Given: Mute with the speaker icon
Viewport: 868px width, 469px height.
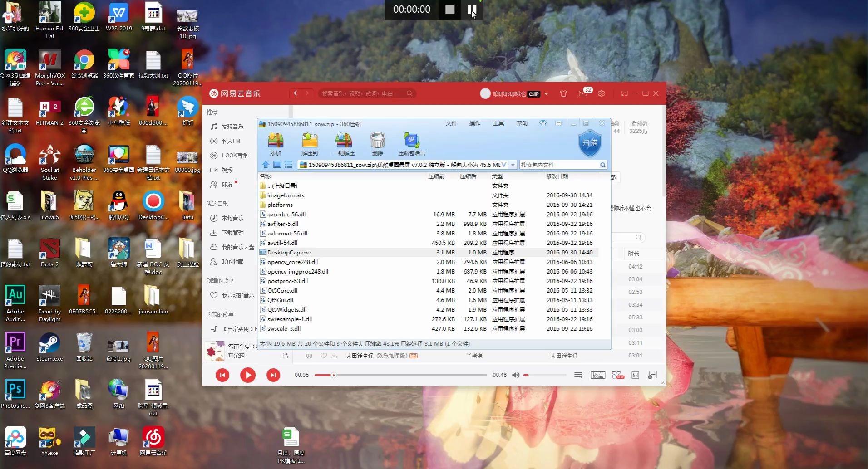Looking at the screenshot, I should pos(516,375).
